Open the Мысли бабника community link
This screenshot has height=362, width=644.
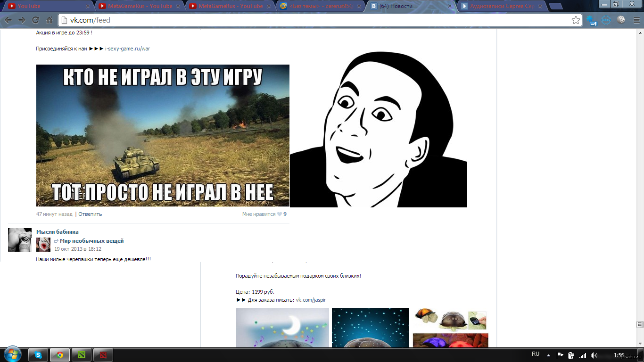[58, 232]
